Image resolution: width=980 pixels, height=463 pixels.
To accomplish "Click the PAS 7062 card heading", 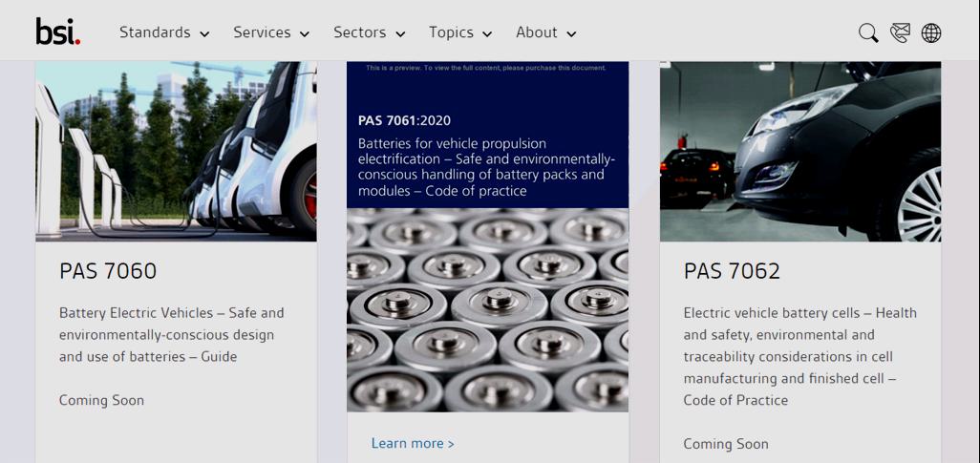I will [x=732, y=271].
